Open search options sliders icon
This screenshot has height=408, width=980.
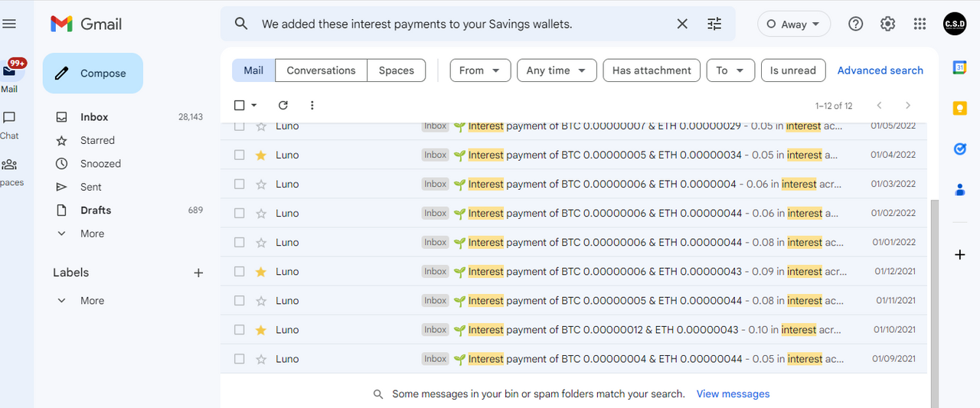click(714, 24)
